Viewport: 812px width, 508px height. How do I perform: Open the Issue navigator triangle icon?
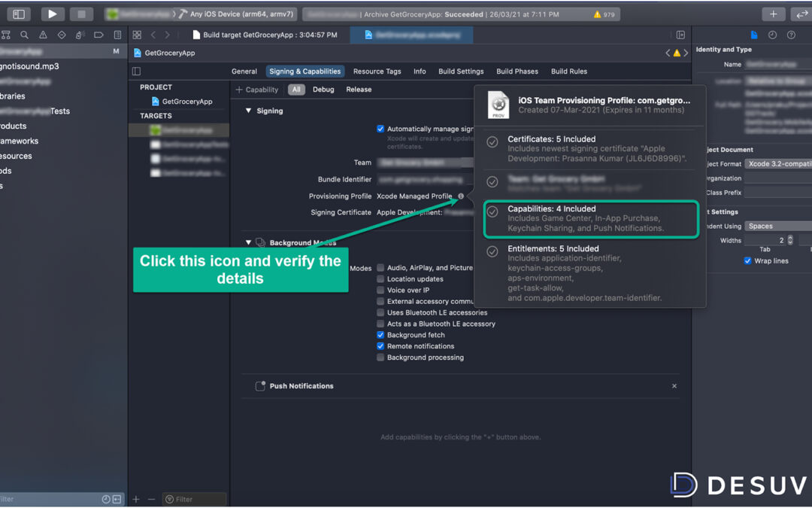43,35
